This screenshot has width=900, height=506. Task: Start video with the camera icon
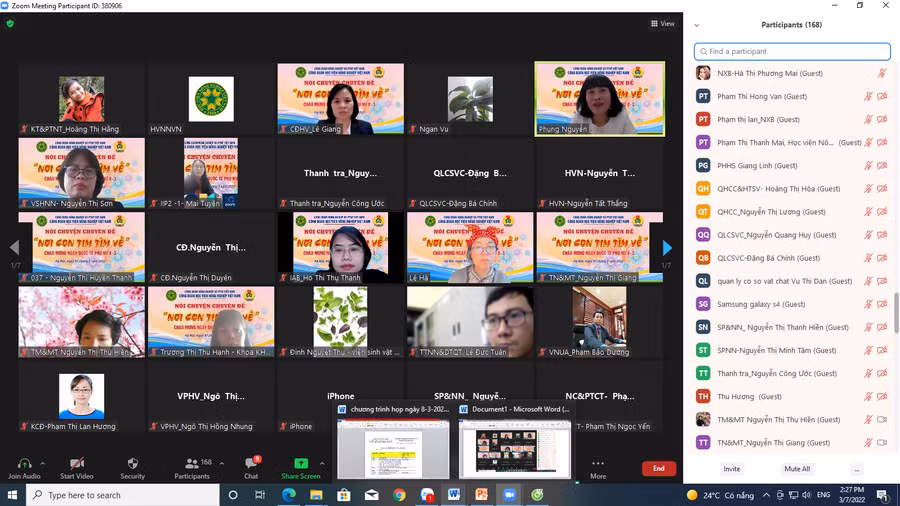(x=76, y=464)
